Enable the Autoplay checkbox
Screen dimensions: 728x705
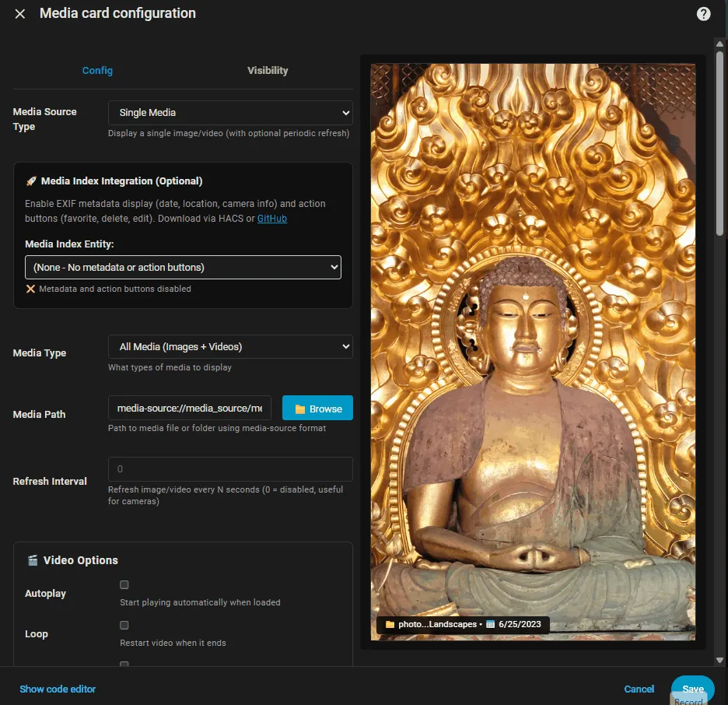[124, 584]
